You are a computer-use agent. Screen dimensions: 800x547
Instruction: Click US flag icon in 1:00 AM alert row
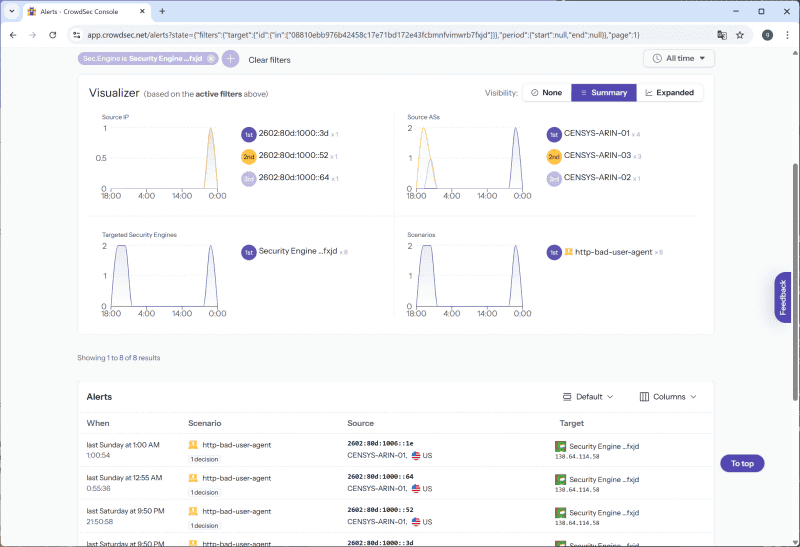tap(416, 456)
